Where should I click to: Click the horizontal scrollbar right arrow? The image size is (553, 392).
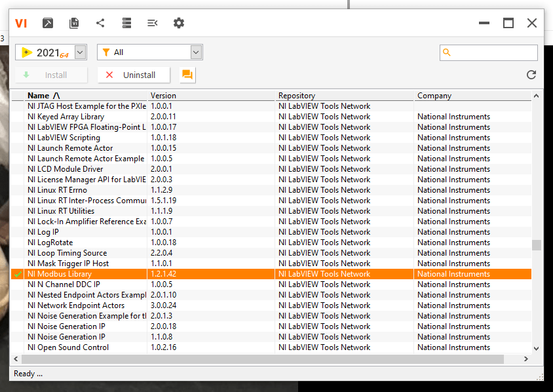526,359
